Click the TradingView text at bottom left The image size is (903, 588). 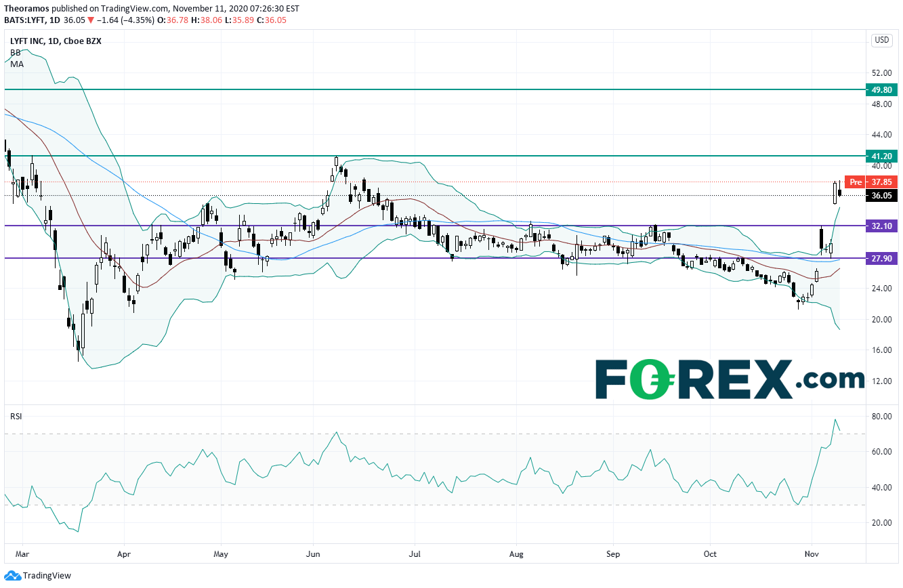[47, 576]
